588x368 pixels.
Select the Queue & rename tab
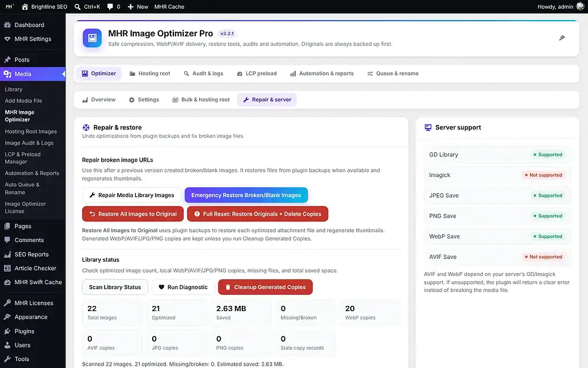coord(393,74)
